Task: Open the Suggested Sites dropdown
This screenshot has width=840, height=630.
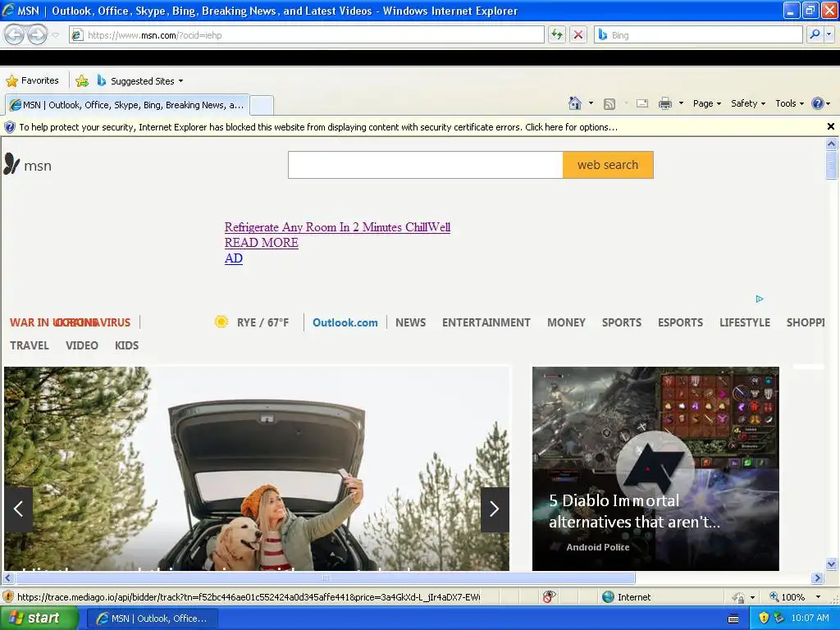Action: pyautogui.click(x=141, y=81)
